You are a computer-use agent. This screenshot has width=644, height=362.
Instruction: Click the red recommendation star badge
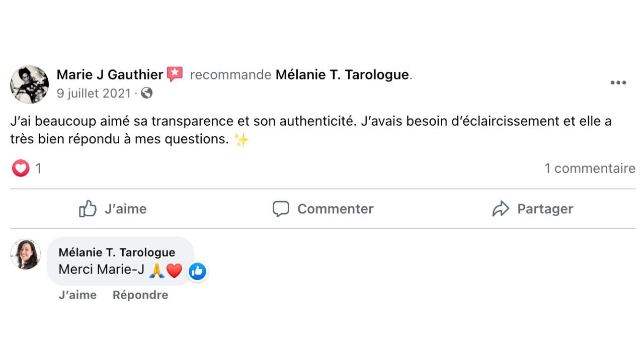[x=175, y=74]
